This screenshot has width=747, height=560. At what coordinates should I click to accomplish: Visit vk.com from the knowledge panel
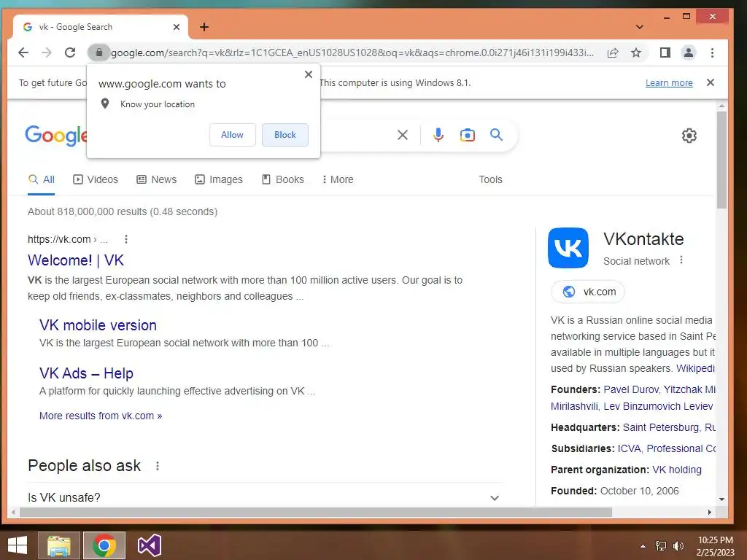tap(588, 292)
